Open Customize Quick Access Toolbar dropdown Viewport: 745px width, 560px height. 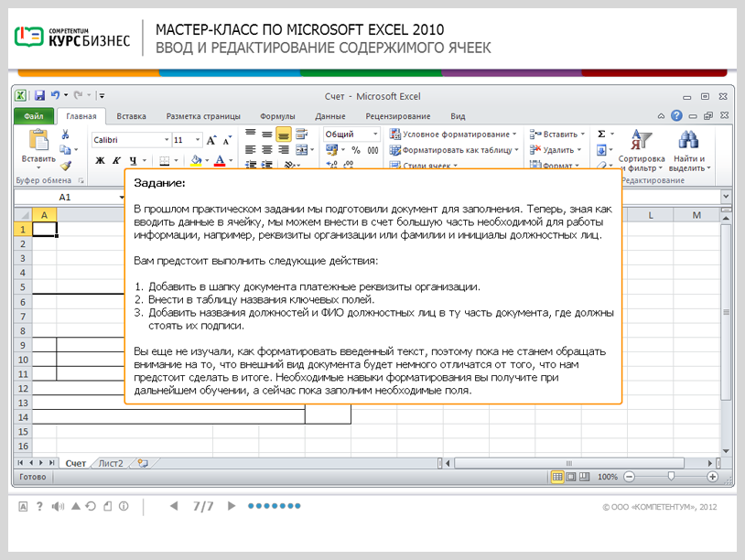[x=102, y=95]
